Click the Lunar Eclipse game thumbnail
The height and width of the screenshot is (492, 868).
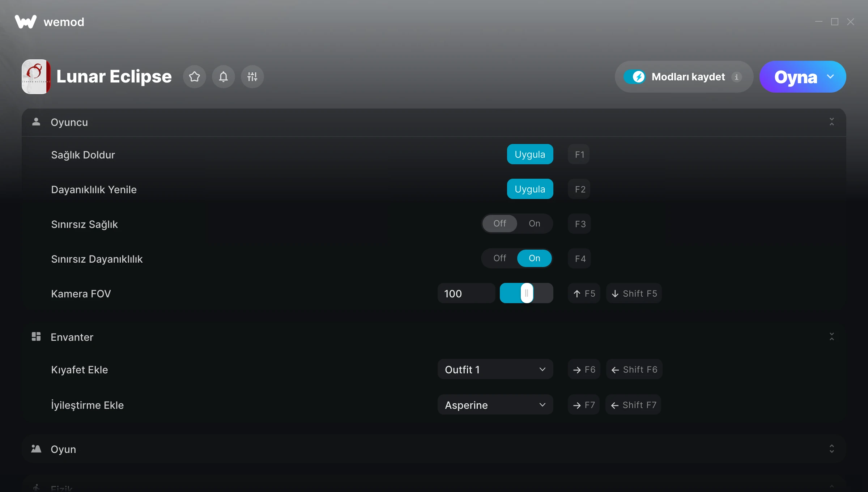point(36,77)
